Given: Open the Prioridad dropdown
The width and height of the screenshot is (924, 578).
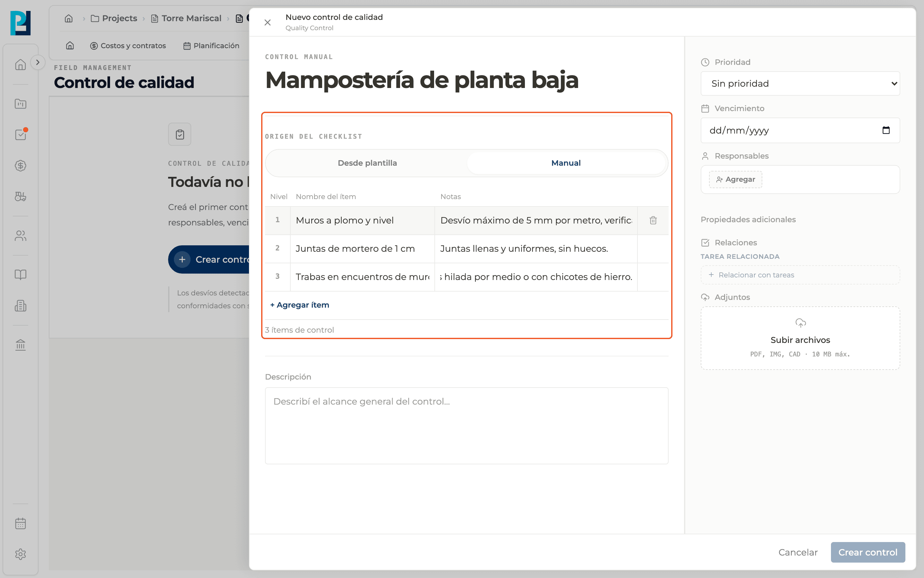Looking at the screenshot, I should [800, 84].
